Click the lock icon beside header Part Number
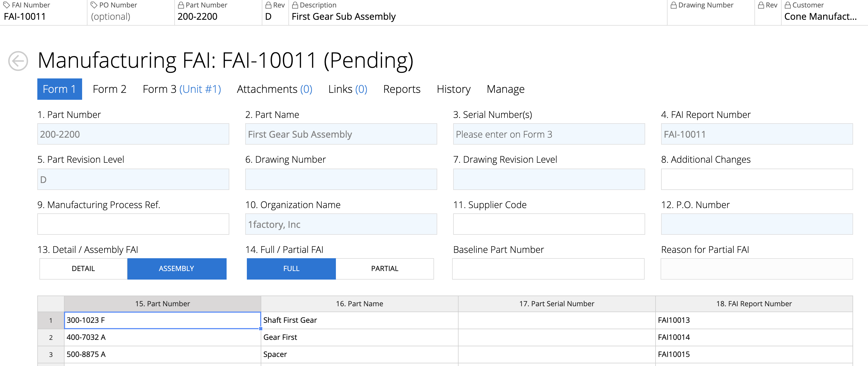The width and height of the screenshot is (868, 366). pos(181,5)
